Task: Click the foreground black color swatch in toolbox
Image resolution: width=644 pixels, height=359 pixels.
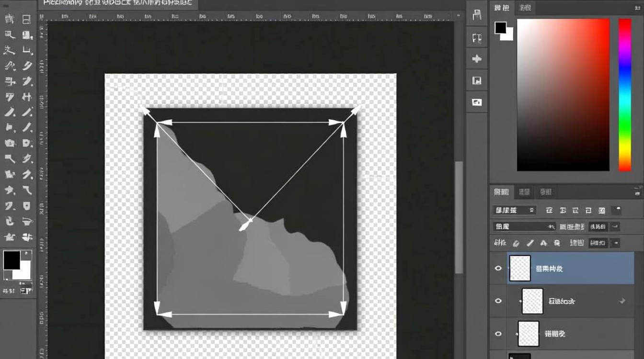Action: click(x=11, y=260)
